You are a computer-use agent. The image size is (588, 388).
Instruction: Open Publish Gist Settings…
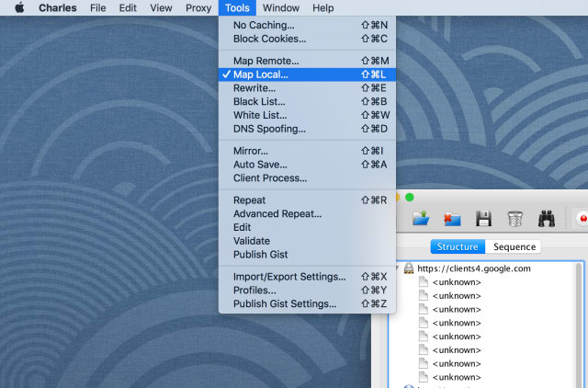[307, 303]
